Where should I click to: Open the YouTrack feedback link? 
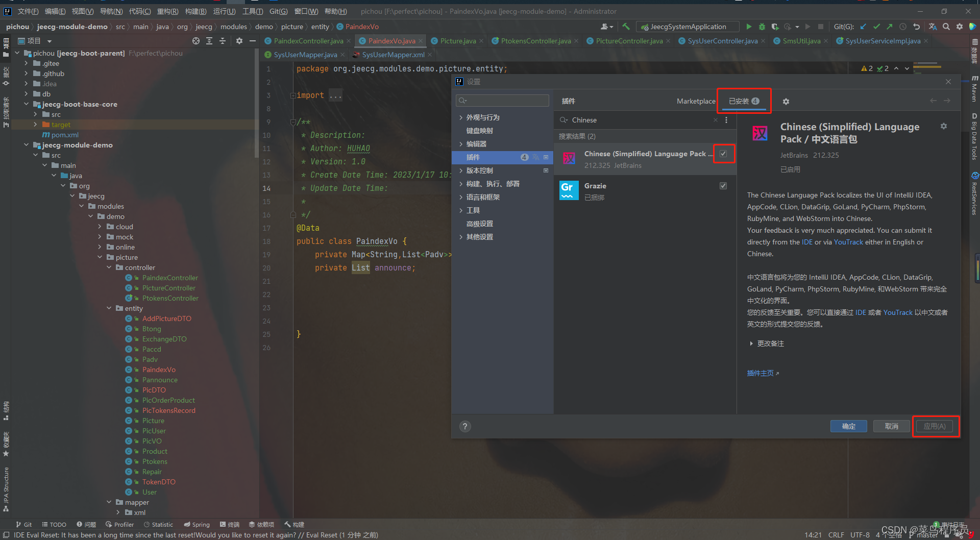coord(848,242)
